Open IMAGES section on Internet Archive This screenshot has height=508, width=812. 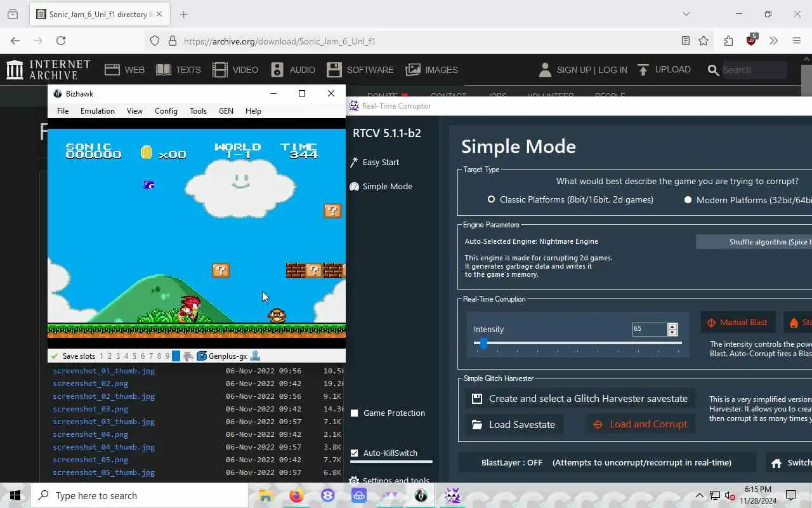tap(432, 70)
